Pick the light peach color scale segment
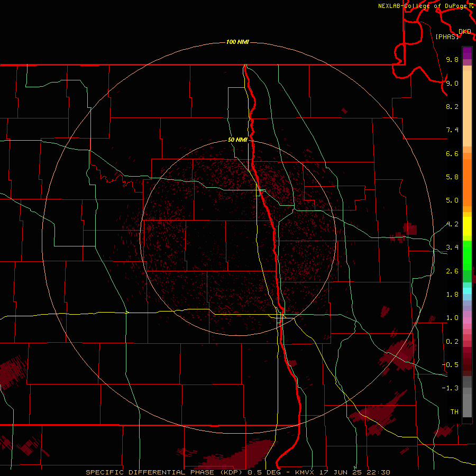This screenshot has height=476, width=476. (467, 108)
